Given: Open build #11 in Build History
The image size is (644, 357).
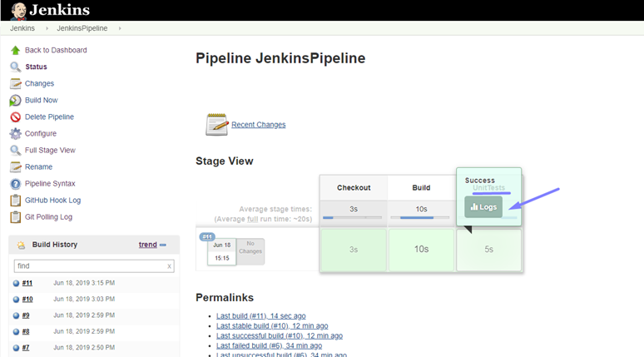Looking at the screenshot, I should [27, 283].
